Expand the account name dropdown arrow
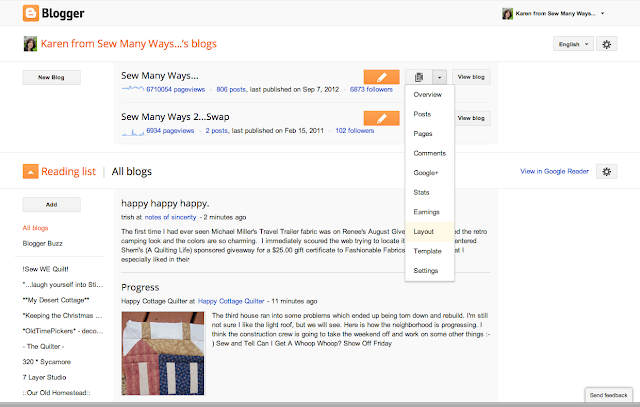The width and height of the screenshot is (640, 407). pos(602,13)
